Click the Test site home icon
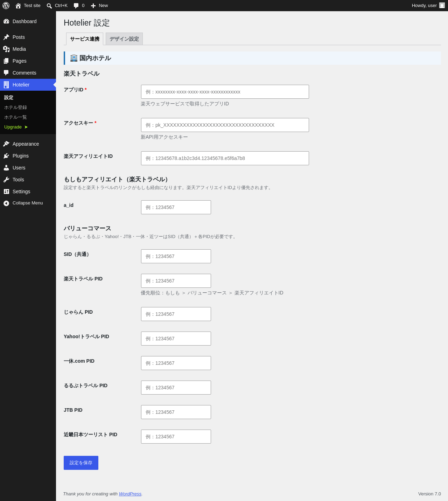 coord(18,6)
